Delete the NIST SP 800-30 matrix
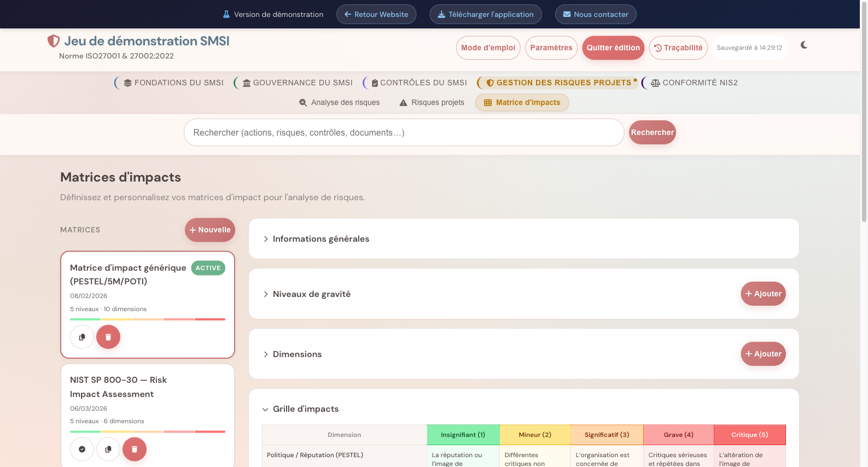The width and height of the screenshot is (868, 467). click(x=135, y=450)
